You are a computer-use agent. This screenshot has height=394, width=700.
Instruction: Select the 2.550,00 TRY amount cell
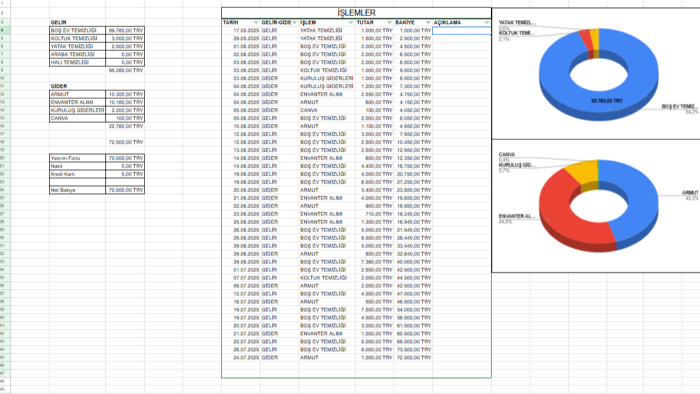pyautogui.click(x=375, y=94)
